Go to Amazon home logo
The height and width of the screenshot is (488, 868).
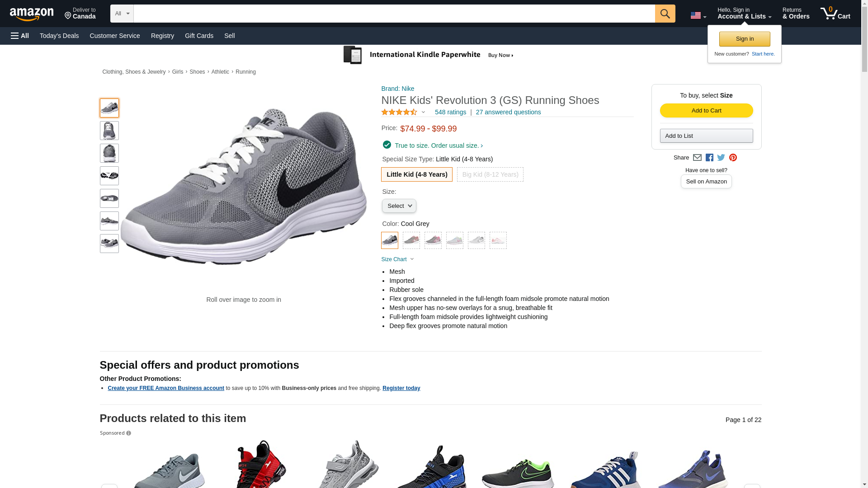[x=32, y=14]
